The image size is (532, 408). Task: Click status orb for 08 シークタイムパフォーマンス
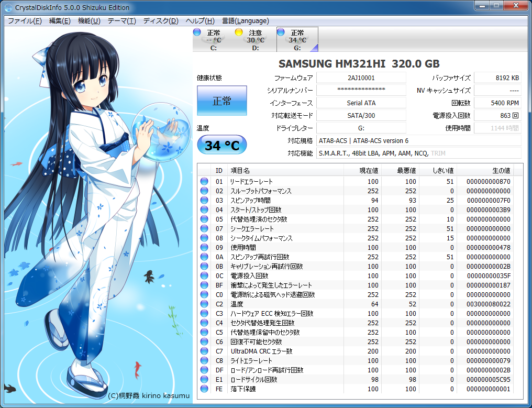pyautogui.click(x=204, y=238)
